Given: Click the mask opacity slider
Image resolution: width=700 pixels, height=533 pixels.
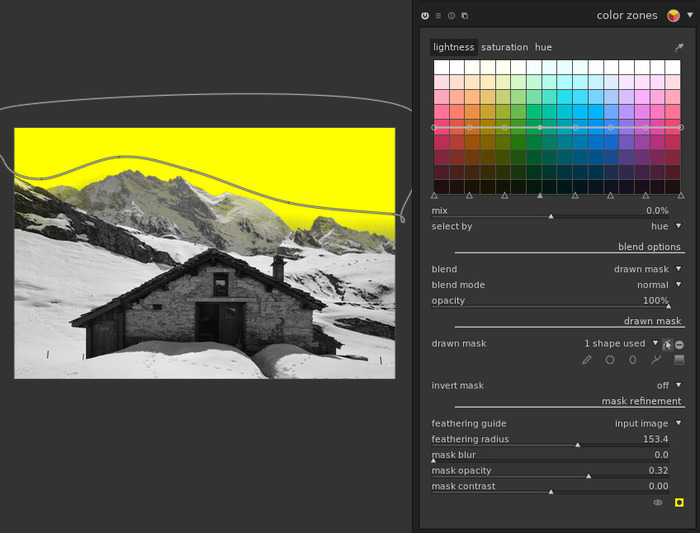Looking at the screenshot, I should [x=550, y=473].
